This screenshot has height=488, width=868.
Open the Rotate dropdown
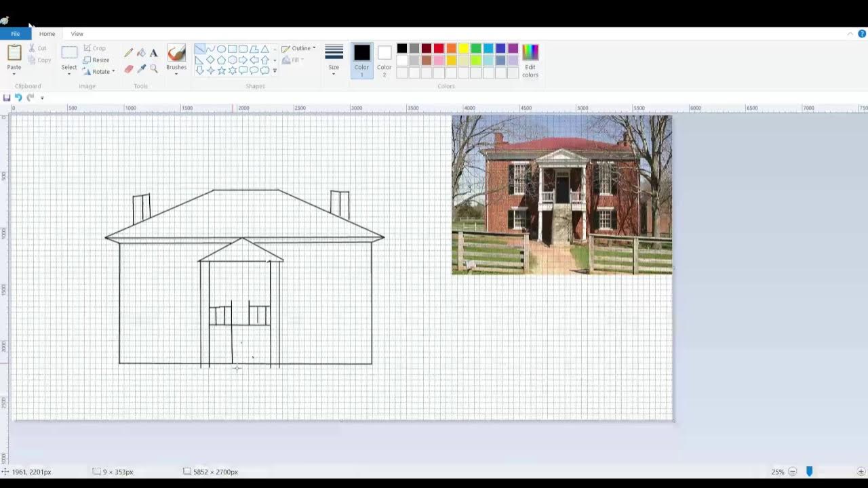98,71
